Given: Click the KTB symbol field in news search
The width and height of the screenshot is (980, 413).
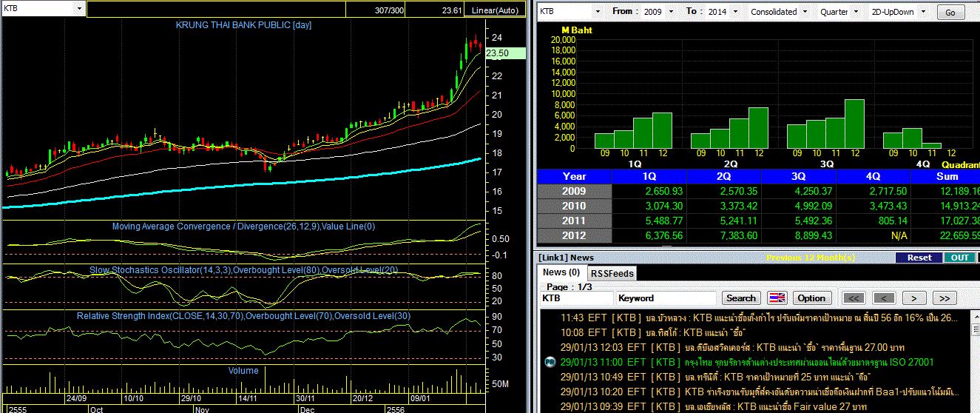Looking at the screenshot, I should click(576, 298).
